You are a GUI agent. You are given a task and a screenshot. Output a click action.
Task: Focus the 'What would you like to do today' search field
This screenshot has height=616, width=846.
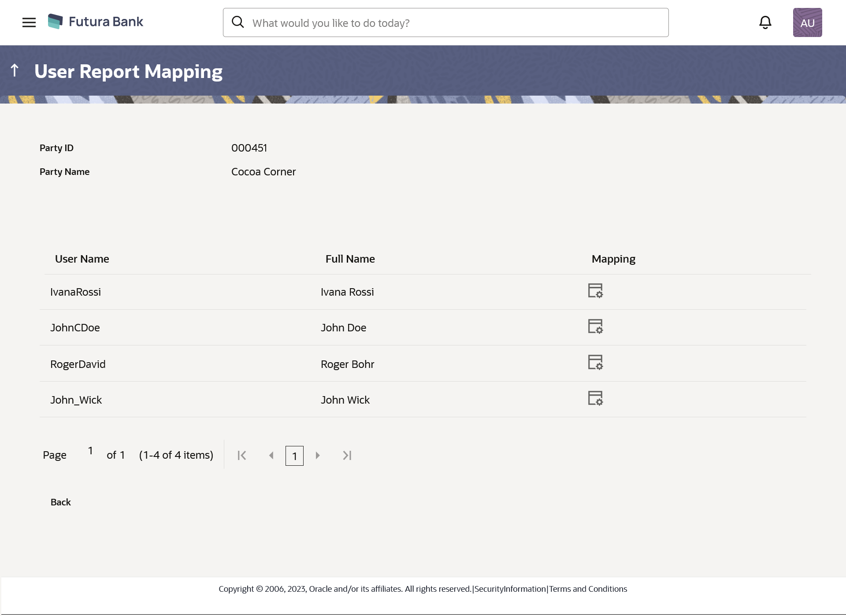click(x=454, y=23)
